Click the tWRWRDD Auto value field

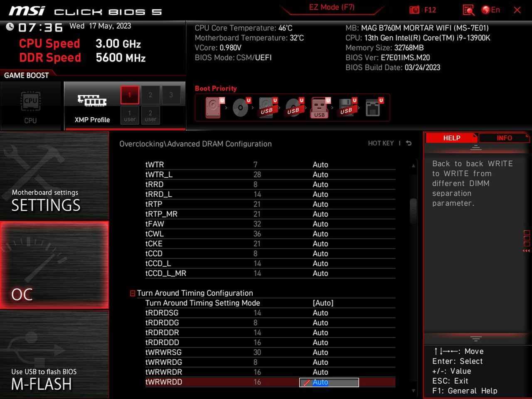pos(329,382)
